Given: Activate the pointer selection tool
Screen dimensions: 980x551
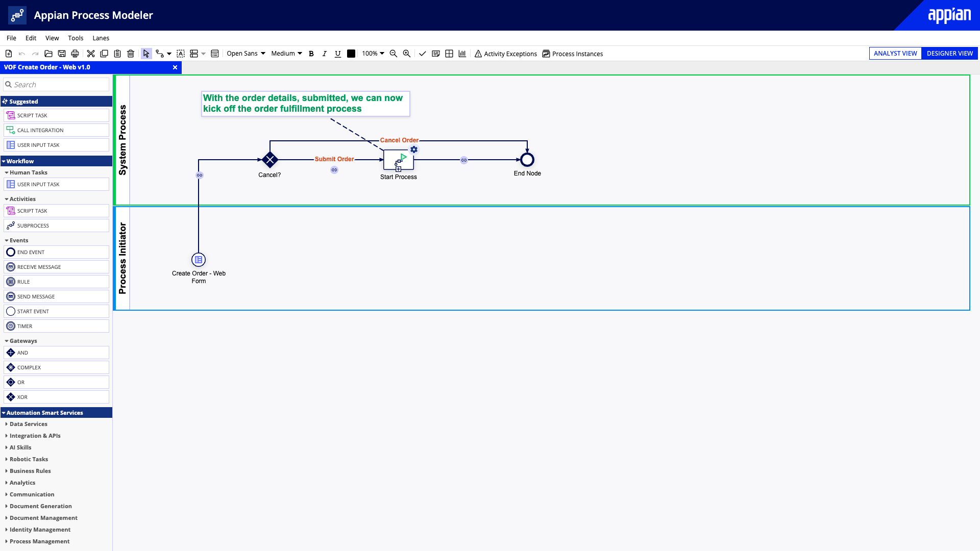Looking at the screenshot, I should click(146, 54).
